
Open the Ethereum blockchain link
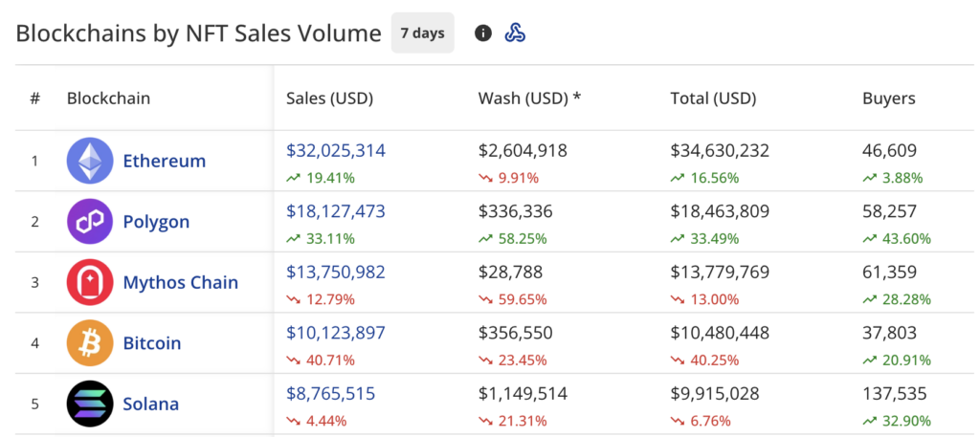click(x=164, y=161)
